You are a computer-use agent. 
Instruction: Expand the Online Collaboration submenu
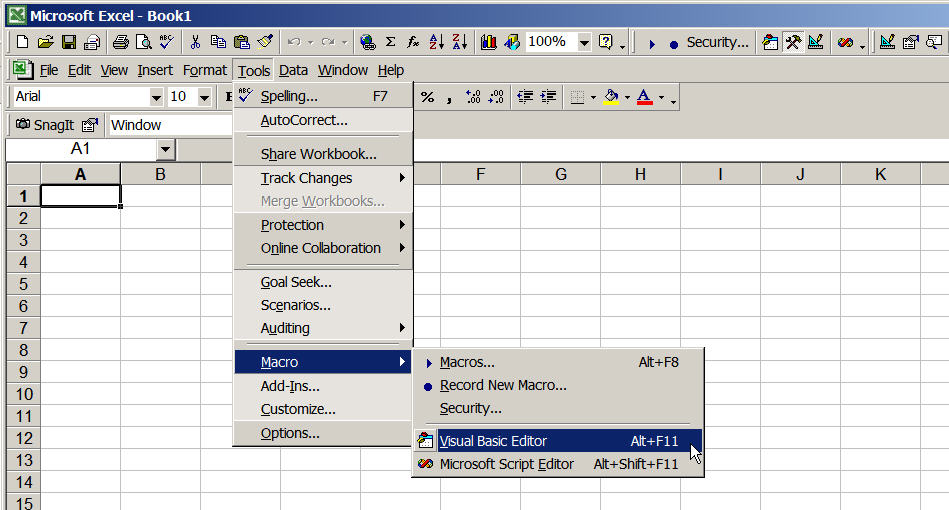coord(323,248)
